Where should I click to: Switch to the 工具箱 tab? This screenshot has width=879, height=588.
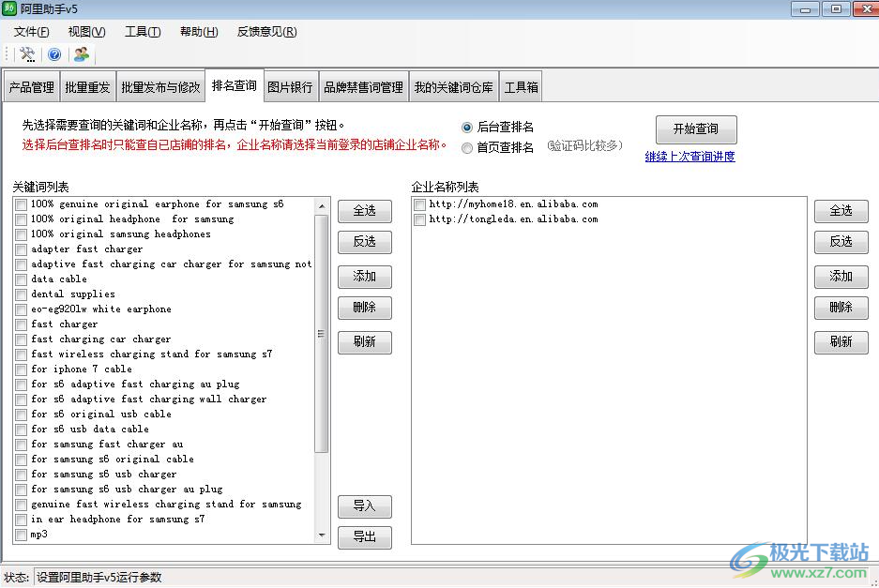[521, 87]
